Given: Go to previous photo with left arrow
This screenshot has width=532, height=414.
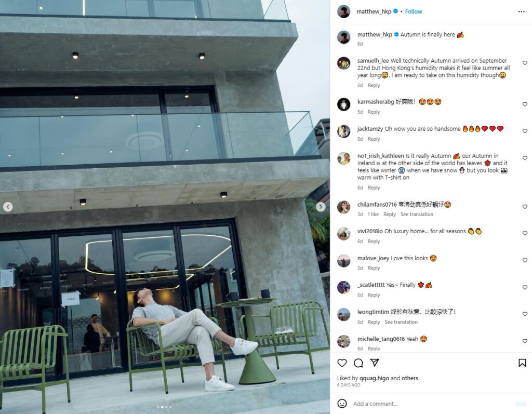Looking at the screenshot, I should click(x=8, y=207).
